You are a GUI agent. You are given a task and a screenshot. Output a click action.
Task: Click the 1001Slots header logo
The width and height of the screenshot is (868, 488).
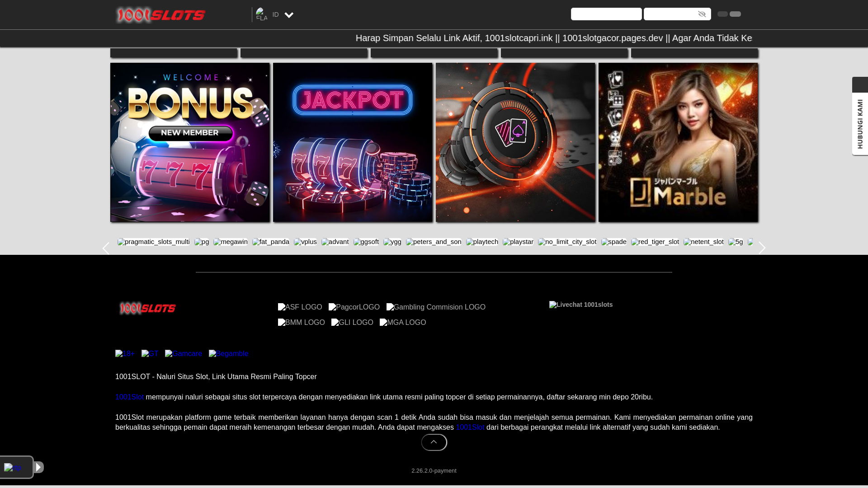[161, 15]
